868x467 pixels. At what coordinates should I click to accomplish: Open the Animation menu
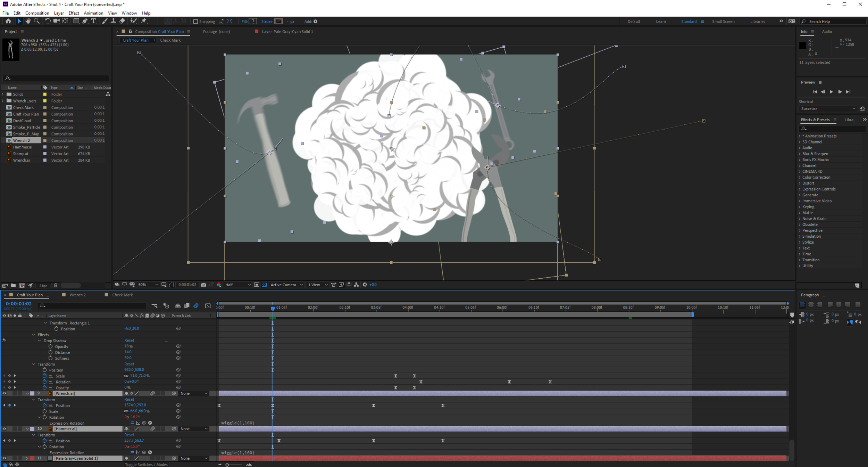(93, 13)
